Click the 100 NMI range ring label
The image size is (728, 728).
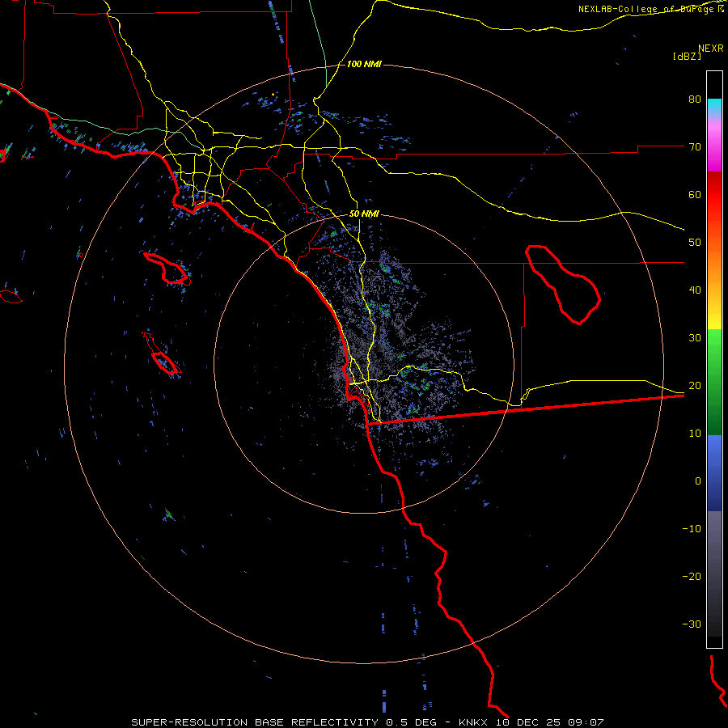[364, 64]
